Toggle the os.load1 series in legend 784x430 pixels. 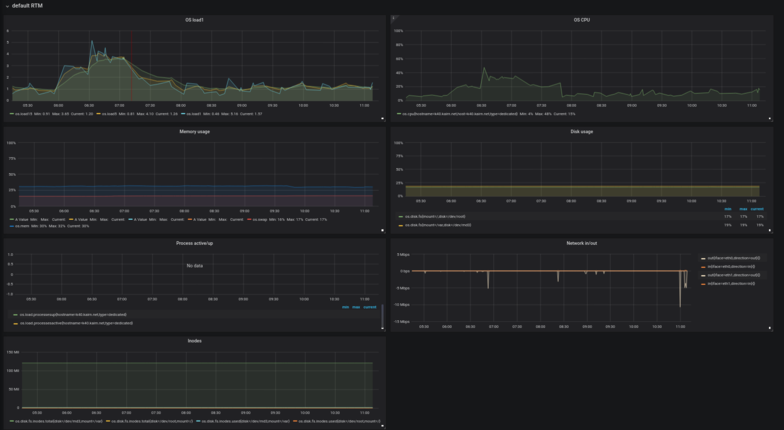[193, 114]
